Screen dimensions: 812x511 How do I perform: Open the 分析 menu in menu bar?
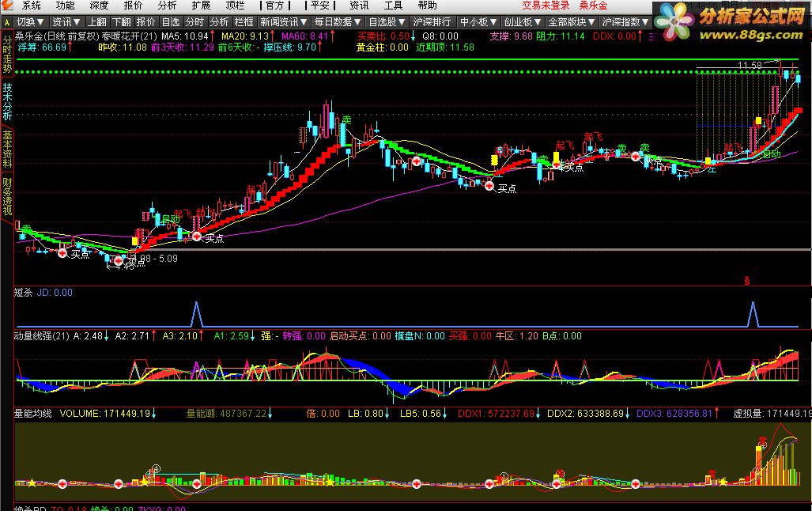pos(167,6)
